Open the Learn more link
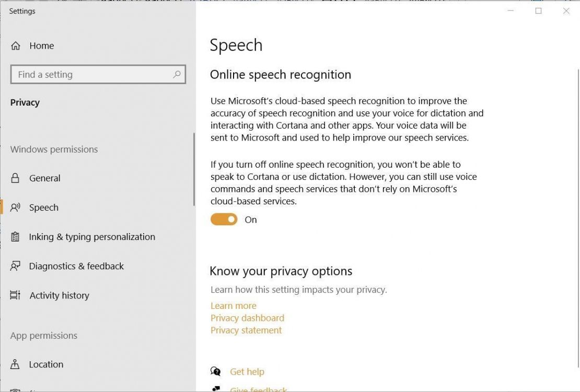This screenshot has width=580, height=392. tap(233, 306)
